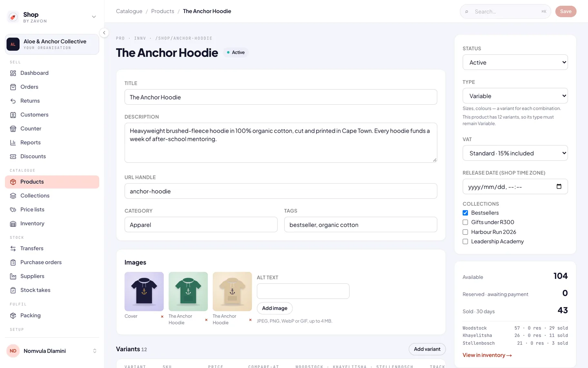Collapse the sidebar with the chevron button
588x368 pixels.
click(x=104, y=33)
